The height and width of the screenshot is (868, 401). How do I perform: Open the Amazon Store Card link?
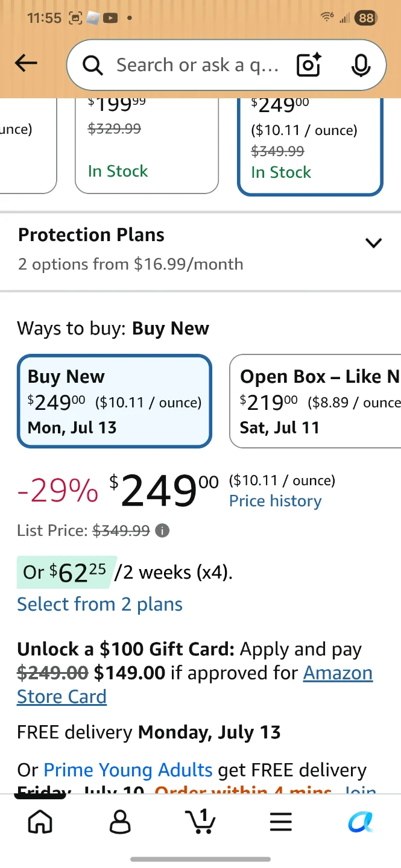[195, 685]
